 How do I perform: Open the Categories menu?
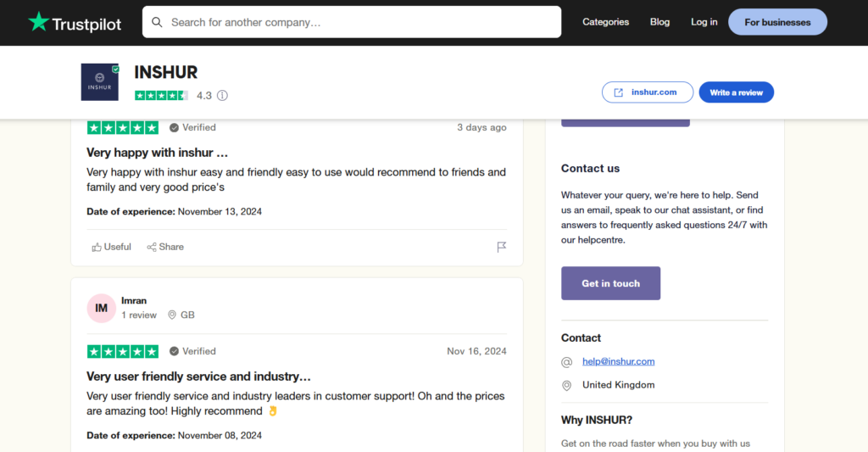[605, 22]
